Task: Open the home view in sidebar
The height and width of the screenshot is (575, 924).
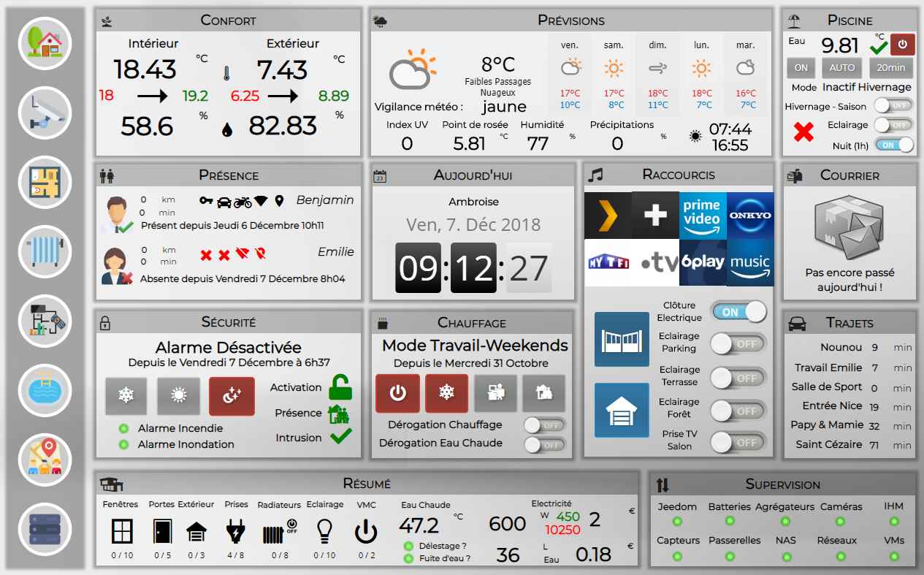Action: tap(45, 43)
